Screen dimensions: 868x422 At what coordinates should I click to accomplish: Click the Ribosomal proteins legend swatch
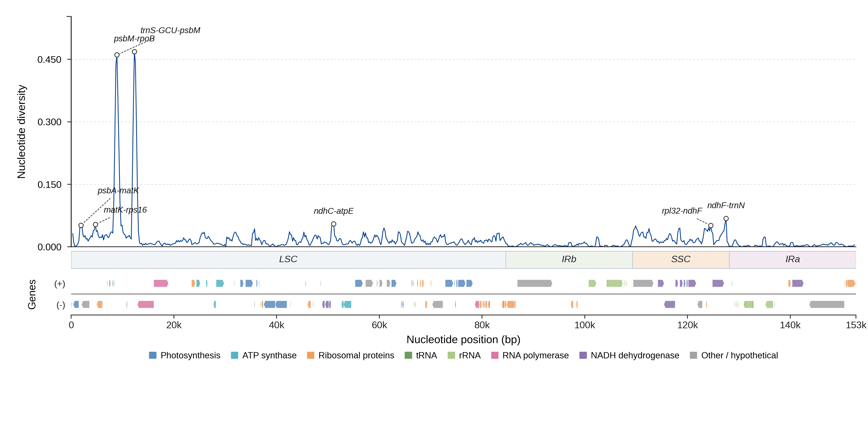pos(311,355)
